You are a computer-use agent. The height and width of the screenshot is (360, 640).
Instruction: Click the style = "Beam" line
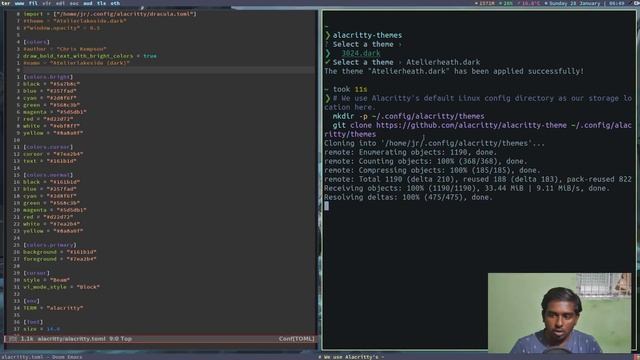coord(47,280)
